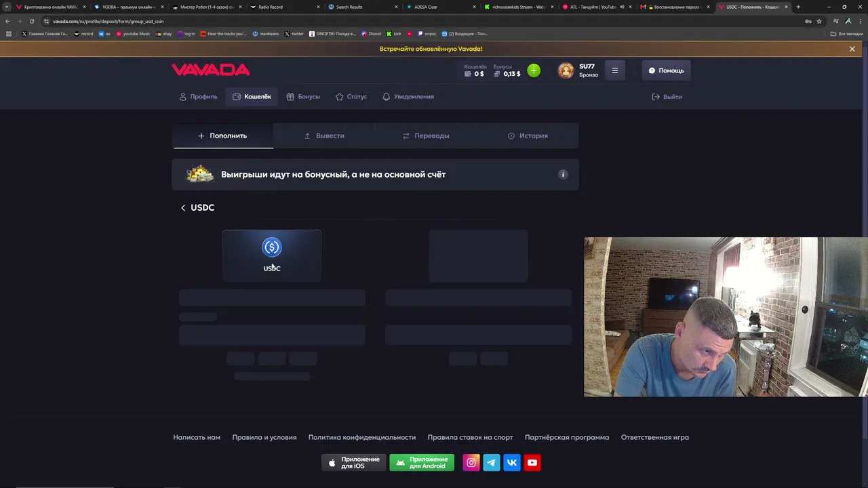
Task: Click the Кошелёк 0 $ balance
Action: pyautogui.click(x=475, y=70)
